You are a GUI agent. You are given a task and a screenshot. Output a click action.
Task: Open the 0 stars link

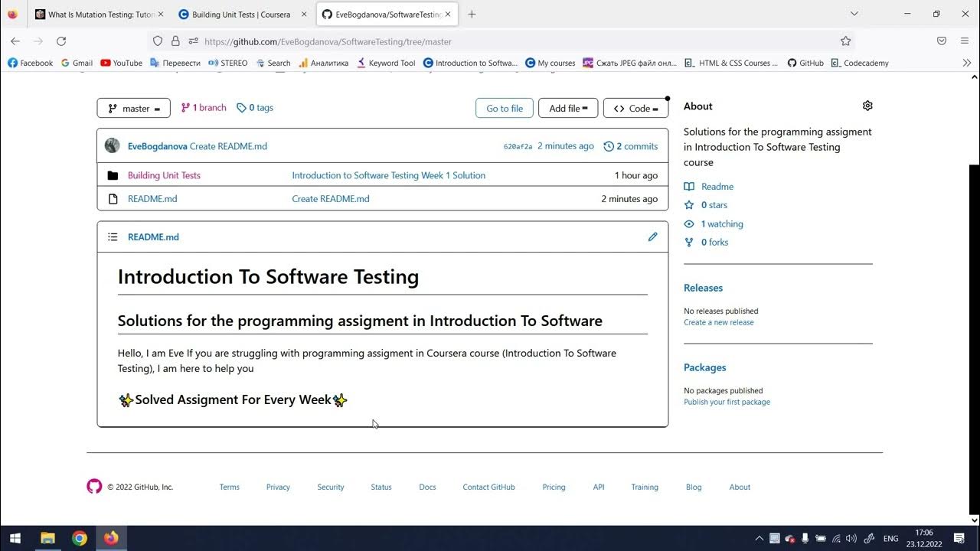pos(706,205)
